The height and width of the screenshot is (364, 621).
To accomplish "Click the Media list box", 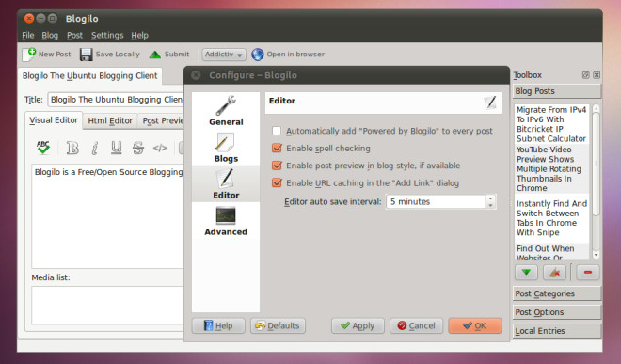I will 107,306.
